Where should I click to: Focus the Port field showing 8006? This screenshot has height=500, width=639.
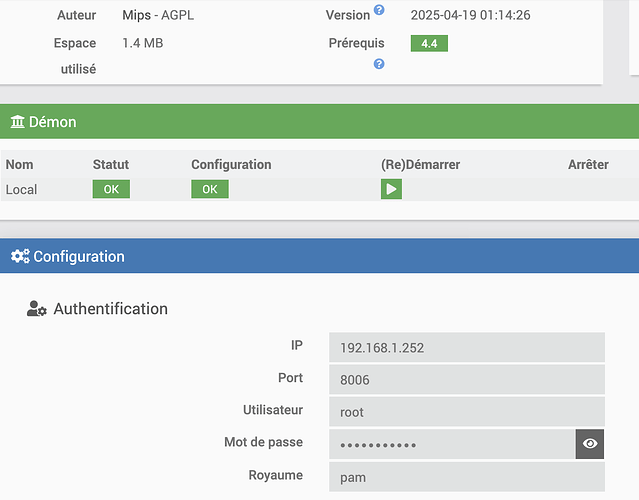pyautogui.click(x=466, y=380)
